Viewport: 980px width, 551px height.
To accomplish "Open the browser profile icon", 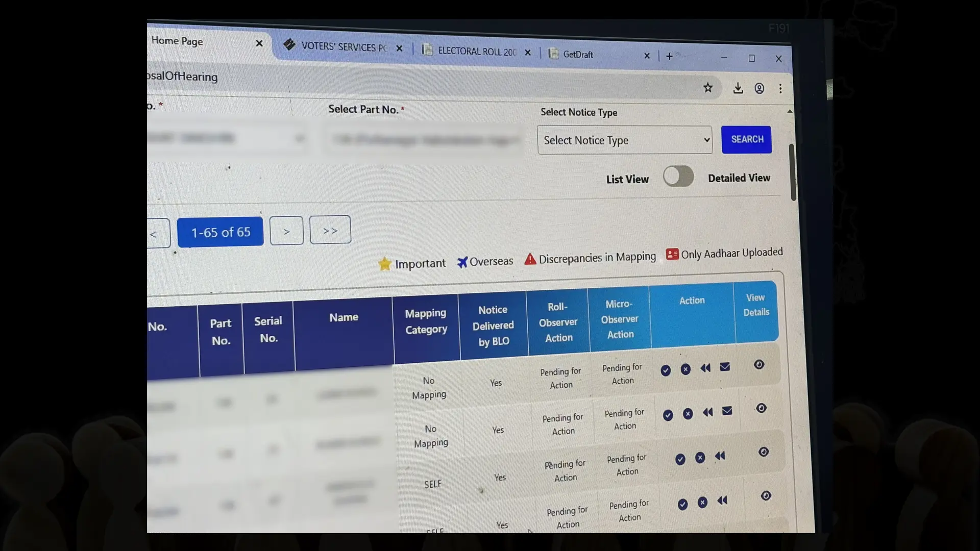I will coord(759,89).
